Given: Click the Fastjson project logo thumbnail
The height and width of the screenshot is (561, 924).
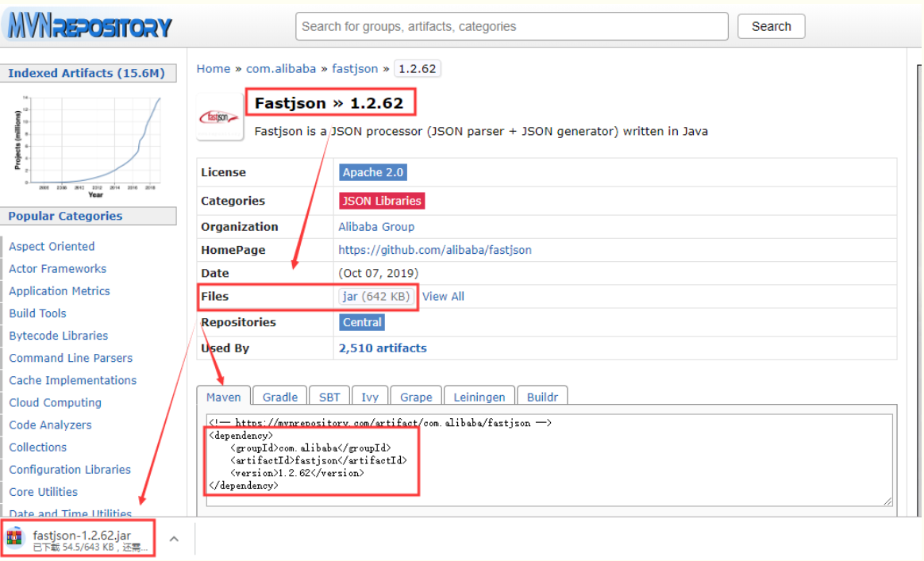Looking at the screenshot, I should 219,117.
